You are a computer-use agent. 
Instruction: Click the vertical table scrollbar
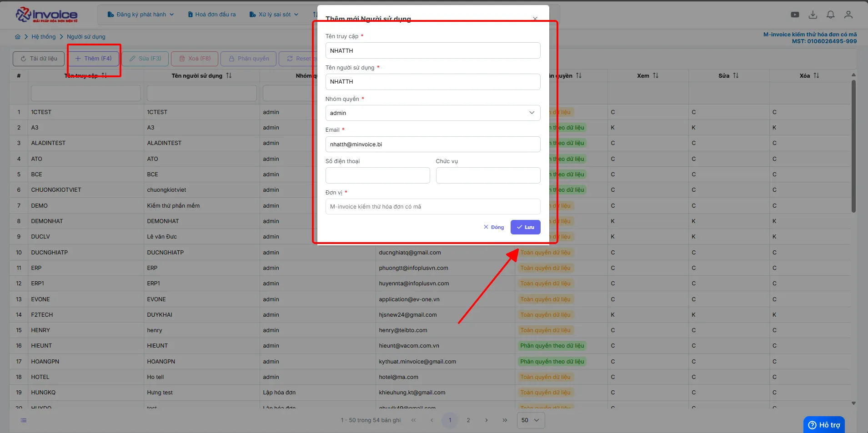point(853,146)
